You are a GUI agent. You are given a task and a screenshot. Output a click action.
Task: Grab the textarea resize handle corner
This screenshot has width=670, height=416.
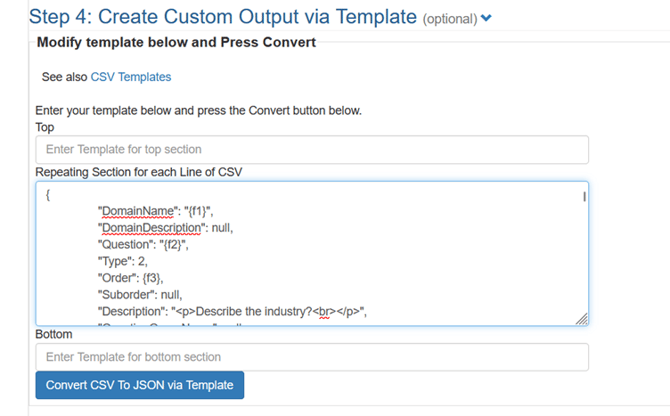point(582,319)
